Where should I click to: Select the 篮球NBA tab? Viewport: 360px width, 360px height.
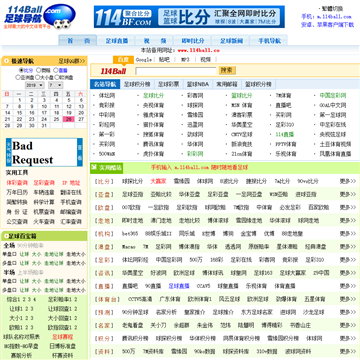pos(198,84)
